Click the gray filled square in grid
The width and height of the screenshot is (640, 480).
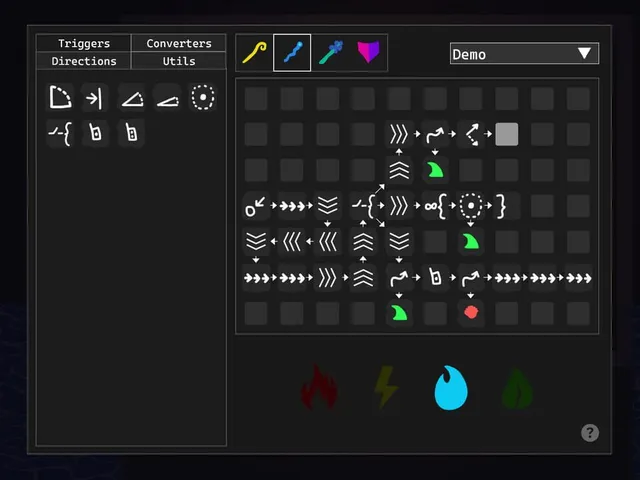pyautogui.click(x=507, y=134)
